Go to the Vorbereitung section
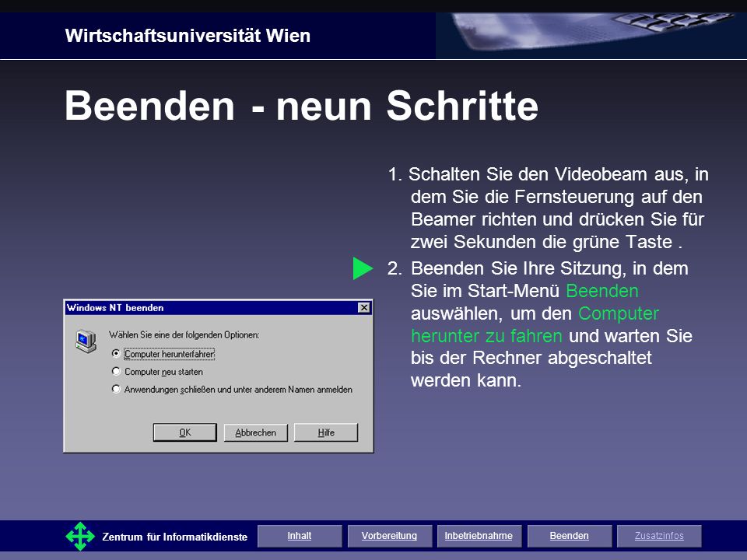Screen dimensions: 747x560 pyautogui.click(x=390, y=536)
